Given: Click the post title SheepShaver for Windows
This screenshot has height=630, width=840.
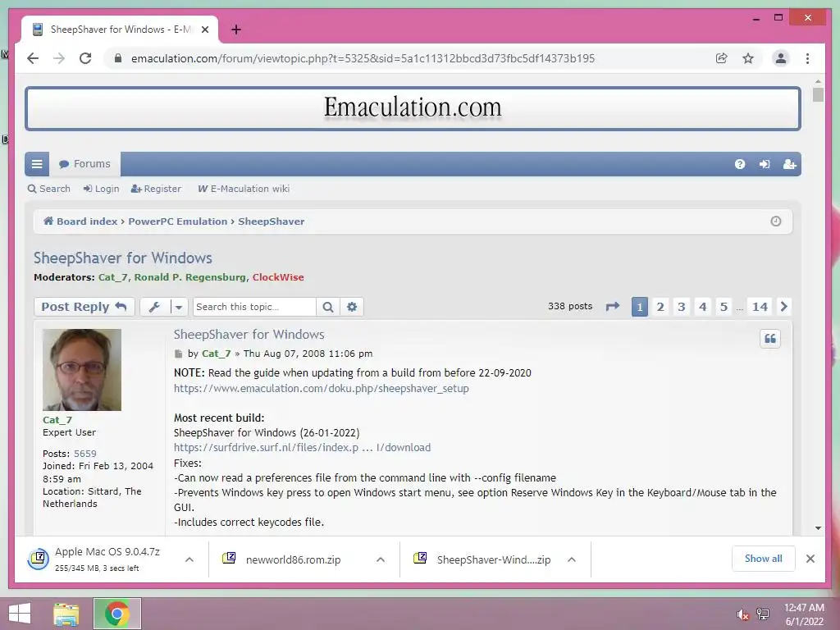Looking at the screenshot, I should [x=249, y=335].
